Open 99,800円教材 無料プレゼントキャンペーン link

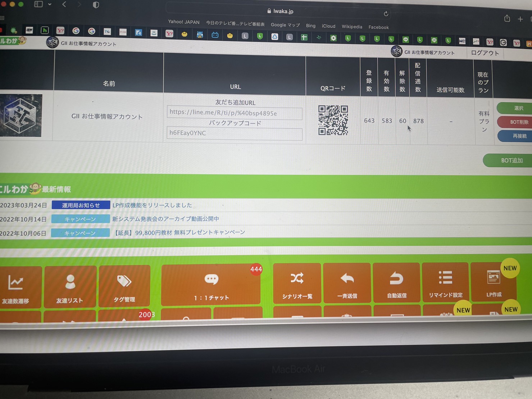tap(179, 232)
